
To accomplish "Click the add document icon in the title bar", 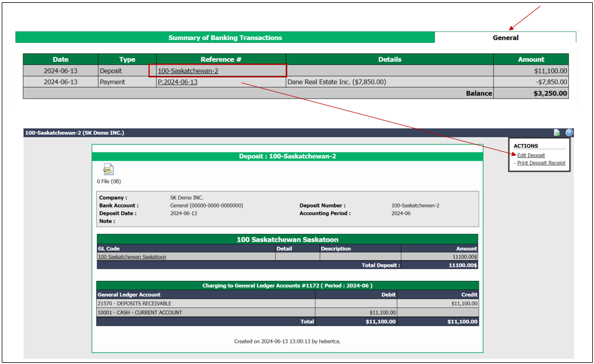I will (x=557, y=132).
